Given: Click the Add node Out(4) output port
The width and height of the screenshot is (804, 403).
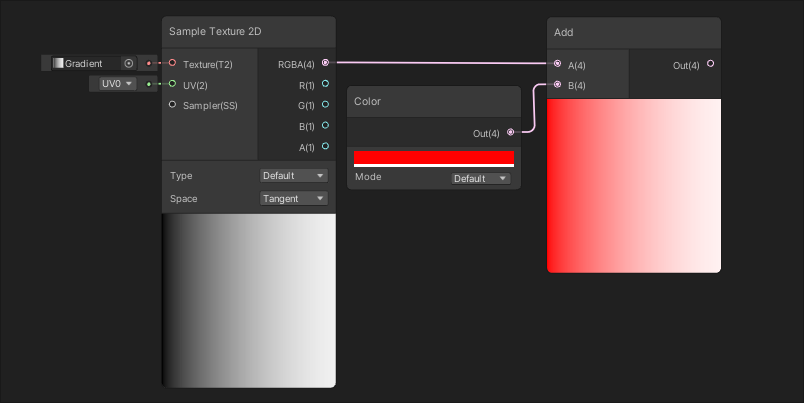Looking at the screenshot, I should (x=710, y=64).
